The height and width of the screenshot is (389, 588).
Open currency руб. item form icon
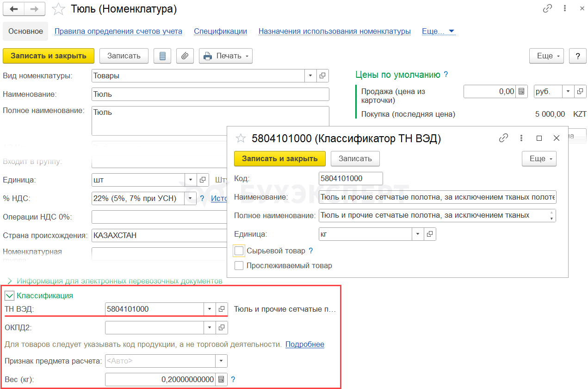point(580,91)
